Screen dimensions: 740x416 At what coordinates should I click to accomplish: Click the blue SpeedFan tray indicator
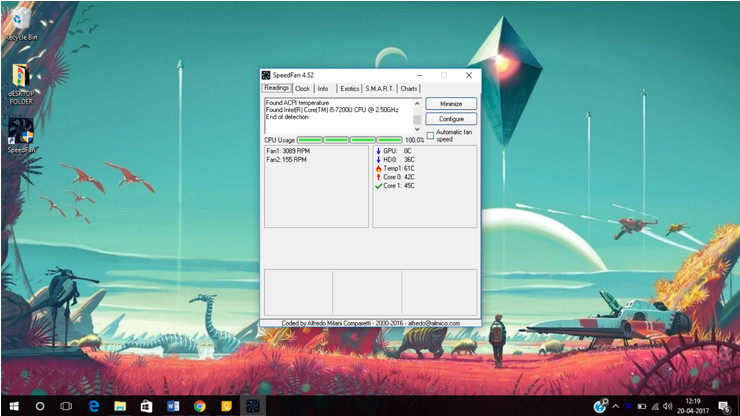click(629, 406)
